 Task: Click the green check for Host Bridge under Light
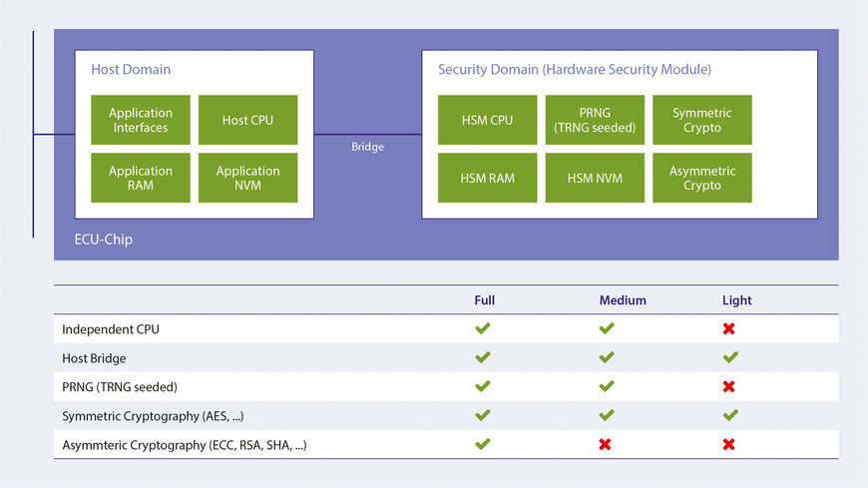[x=729, y=357]
